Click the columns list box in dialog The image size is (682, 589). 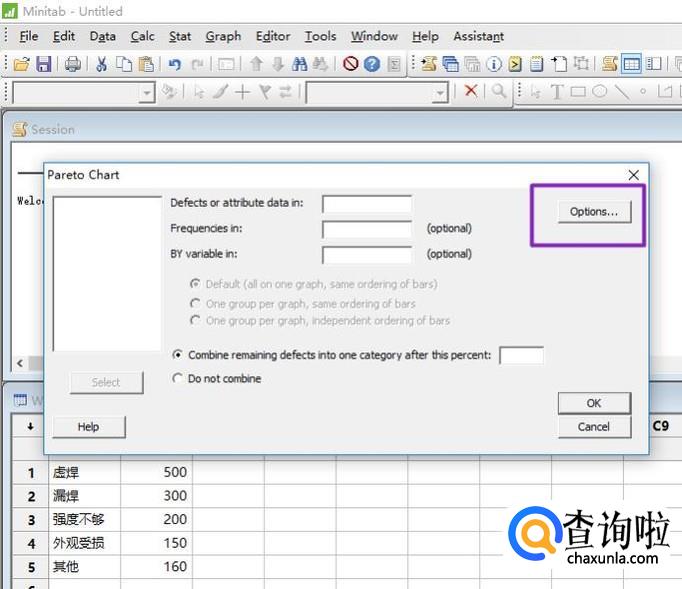click(x=107, y=274)
